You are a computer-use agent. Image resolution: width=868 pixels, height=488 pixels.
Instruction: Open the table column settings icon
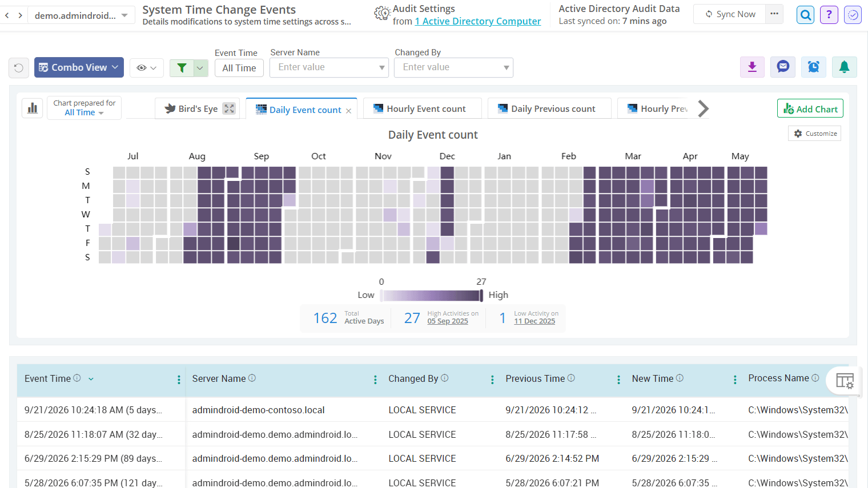pyautogui.click(x=845, y=381)
